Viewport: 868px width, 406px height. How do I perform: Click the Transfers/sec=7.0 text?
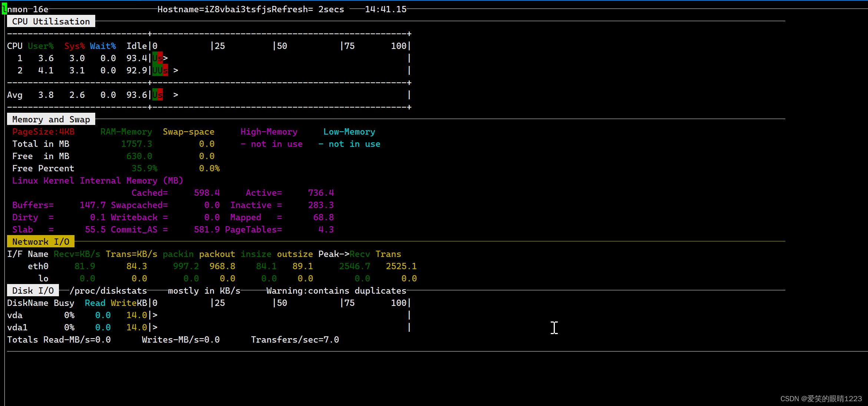[295, 340]
